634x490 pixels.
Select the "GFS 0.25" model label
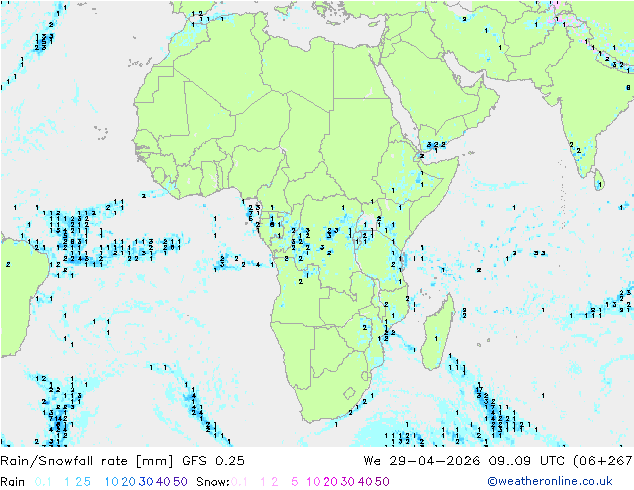point(213,461)
